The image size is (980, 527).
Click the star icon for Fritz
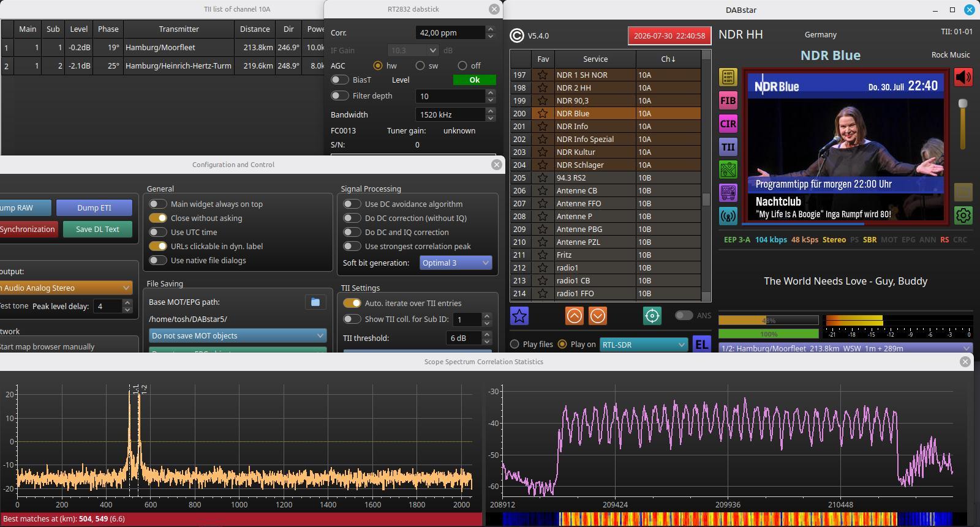pyautogui.click(x=543, y=255)
